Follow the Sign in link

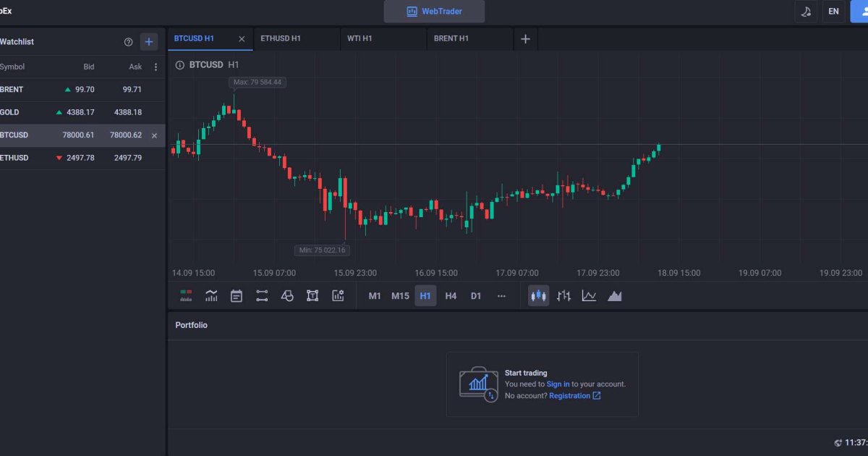(x=558, y=384)
